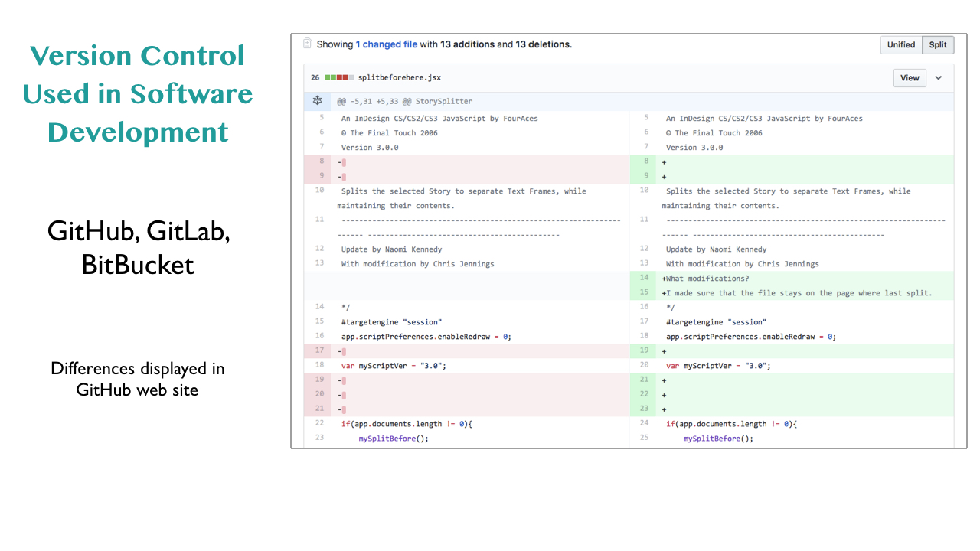Click left-side deleted line number 17
The image size is (980, 551).
[319, 351]
